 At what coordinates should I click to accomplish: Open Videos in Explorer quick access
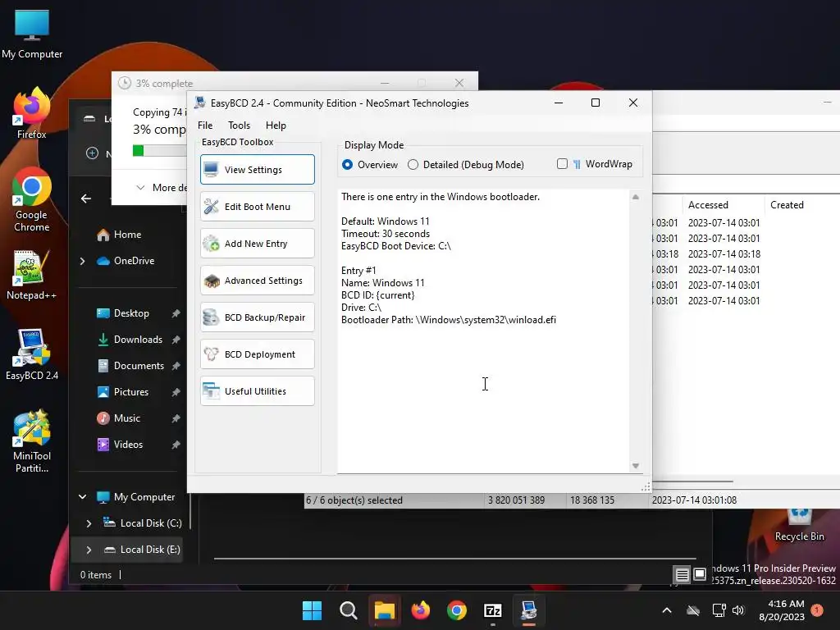pos(120,444)
